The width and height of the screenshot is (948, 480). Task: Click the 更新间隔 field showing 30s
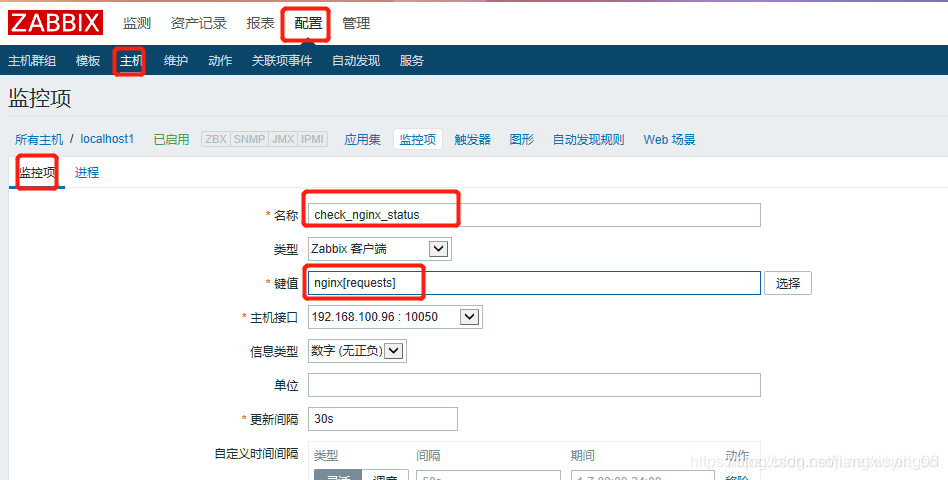383,419
